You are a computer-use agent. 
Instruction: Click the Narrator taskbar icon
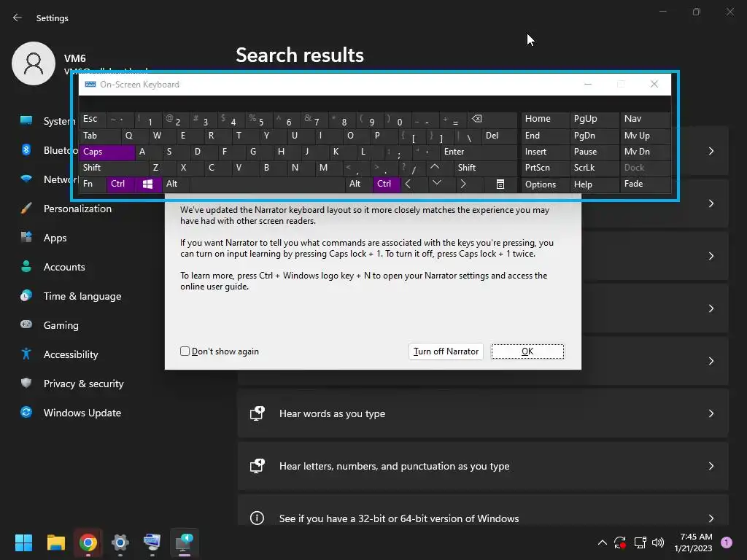tap(184, 542)
